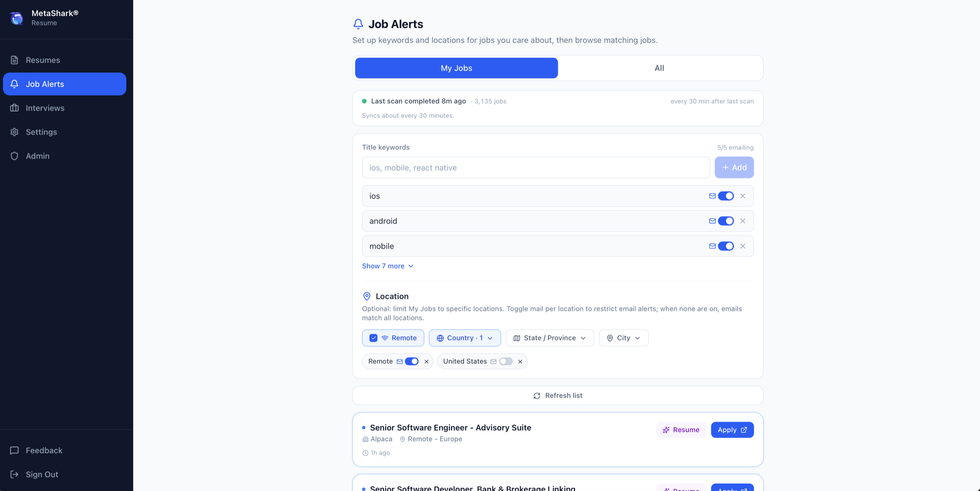
Task: Open the State / Province dropdown
Action: pos(550,338)
